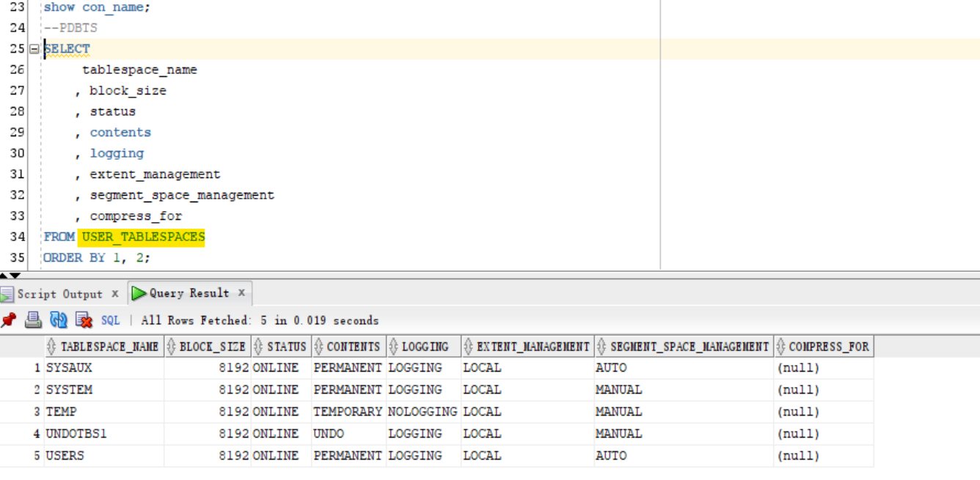Select the SYSAUX tablespace cell
Image resolution: width=980 pixels, height=480 pixels.
coord(103,368)
